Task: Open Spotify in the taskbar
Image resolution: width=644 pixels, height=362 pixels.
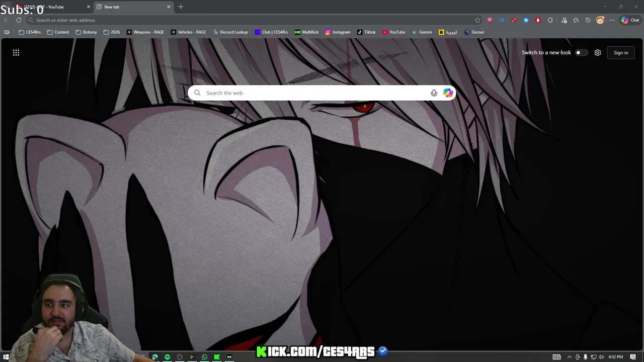Action: 168,357
